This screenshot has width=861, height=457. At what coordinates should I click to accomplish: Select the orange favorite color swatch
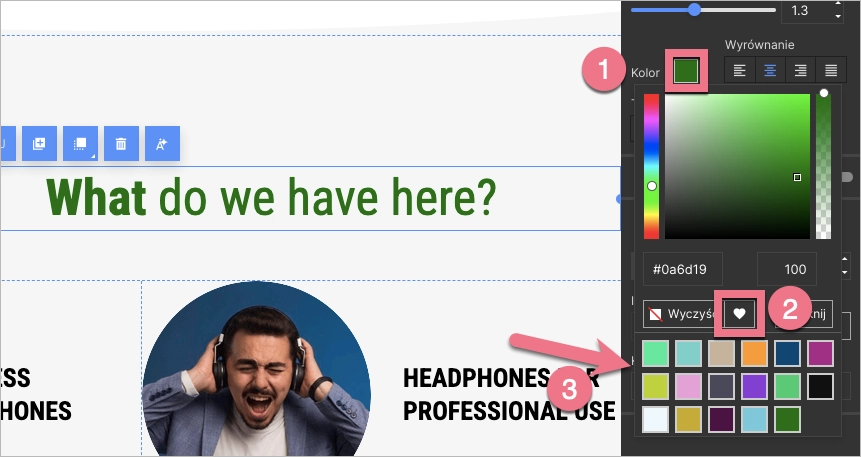click(x=754, y=353)
